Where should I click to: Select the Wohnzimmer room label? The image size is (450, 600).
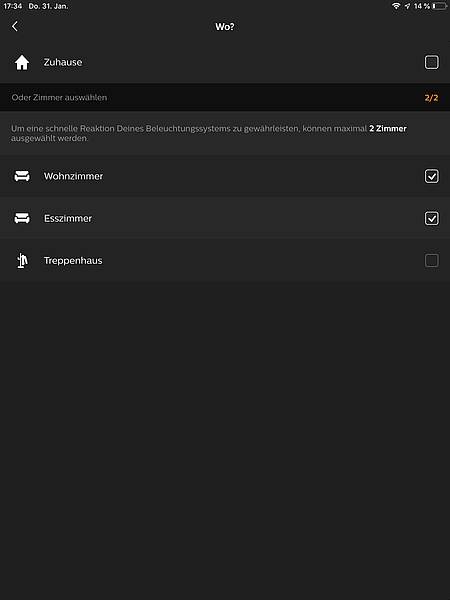tap(73, 176)
